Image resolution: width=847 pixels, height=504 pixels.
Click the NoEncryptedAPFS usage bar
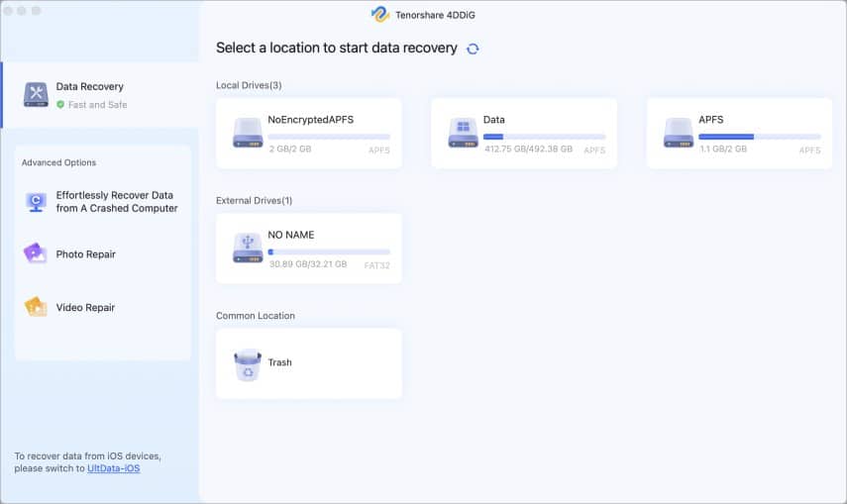[329, 137]
